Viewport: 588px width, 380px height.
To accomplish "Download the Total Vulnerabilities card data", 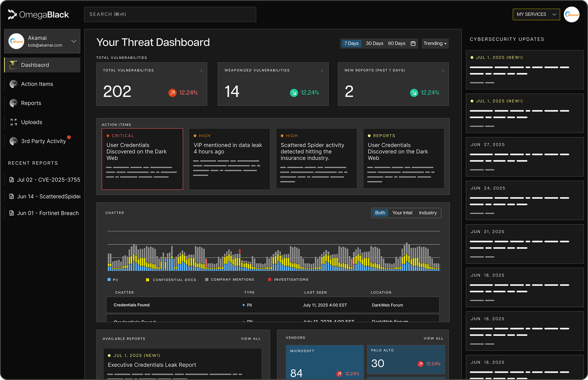I will (x=201, y=70).
